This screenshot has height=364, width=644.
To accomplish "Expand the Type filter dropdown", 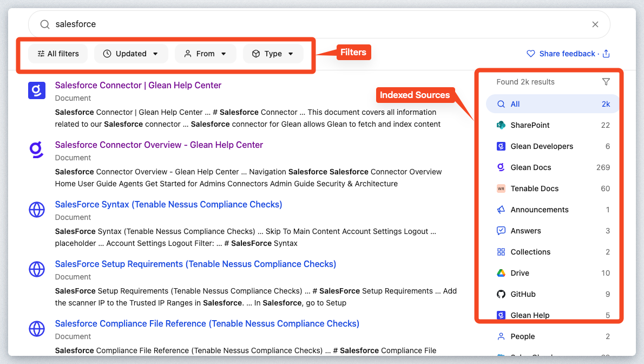I will click(x=273, y=54).
